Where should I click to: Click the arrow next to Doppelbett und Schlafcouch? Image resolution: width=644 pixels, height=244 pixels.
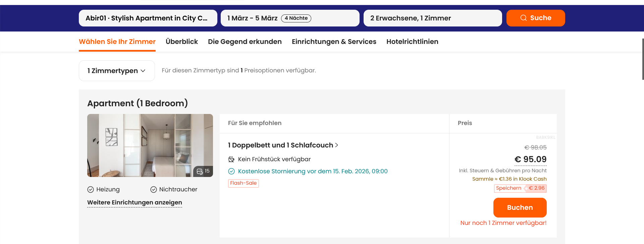(336, 145)
